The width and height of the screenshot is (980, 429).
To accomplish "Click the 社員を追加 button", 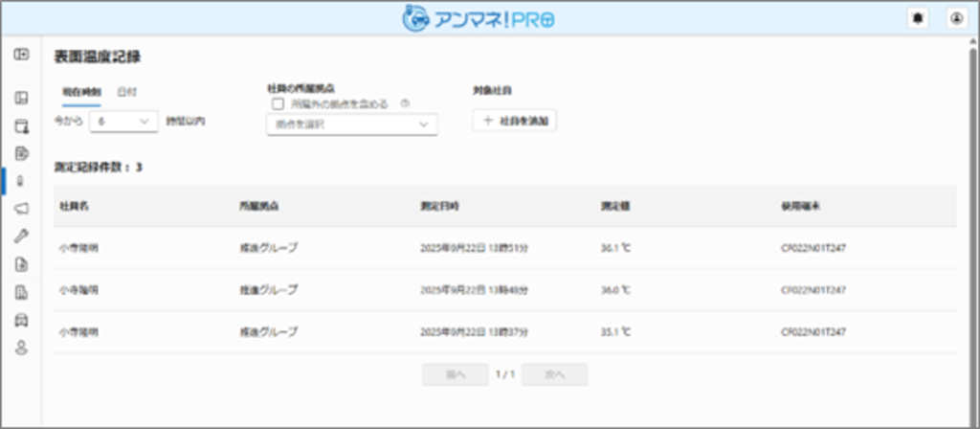I will click(515, 122).
